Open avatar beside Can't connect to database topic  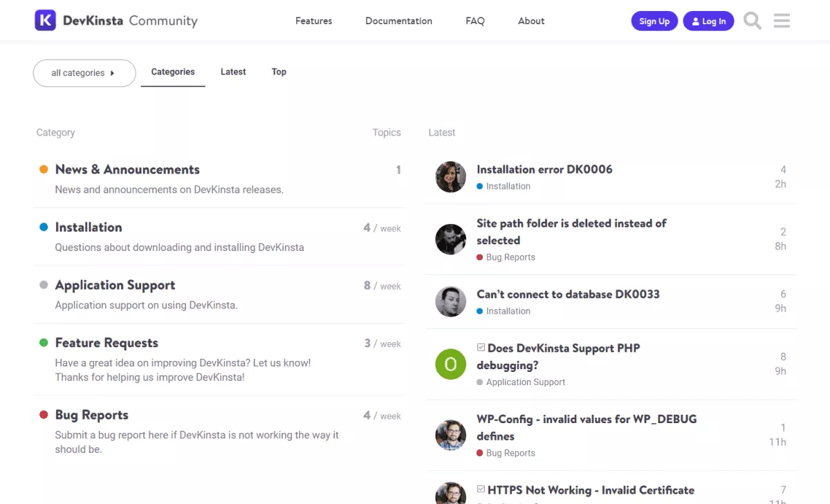click(450, 301)
